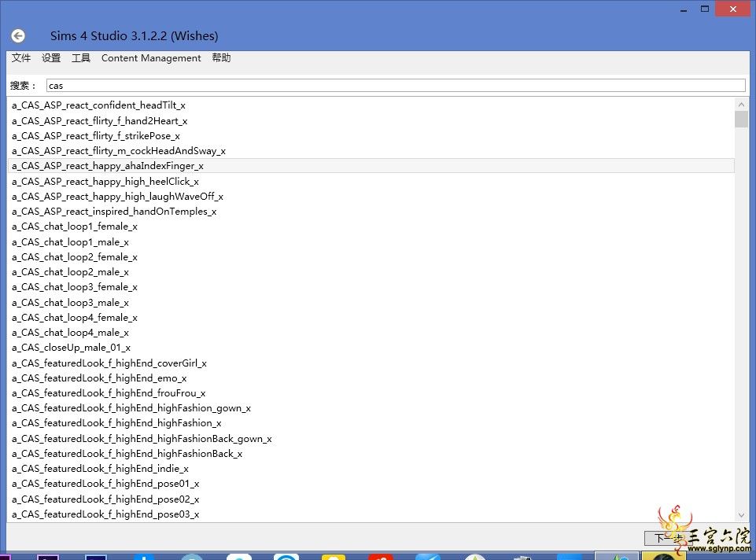Screen dimensions: 756x560
Task: Click the scrollbar down arrow
Action: 741,514
